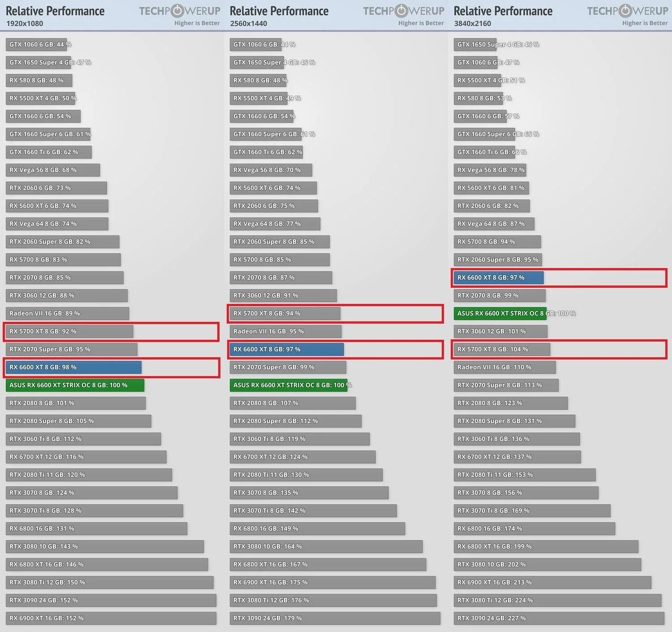Viewport: 672px width, 632px height.
Task: Select the blue RX 6600 XT bar in 3840x2160 chart
Action: (x=499, y=277)
